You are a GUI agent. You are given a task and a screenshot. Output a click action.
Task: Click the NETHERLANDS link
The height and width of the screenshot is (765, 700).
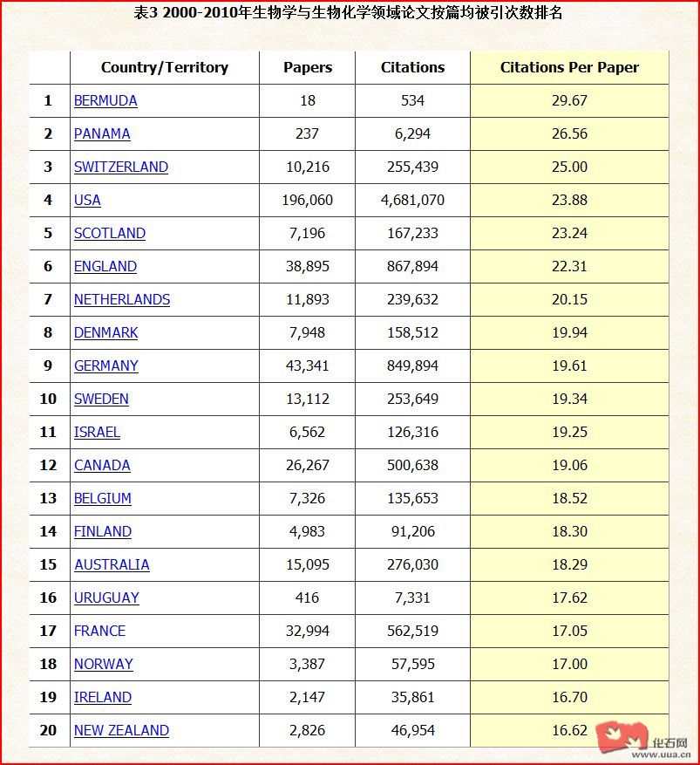tap(122, 300)
